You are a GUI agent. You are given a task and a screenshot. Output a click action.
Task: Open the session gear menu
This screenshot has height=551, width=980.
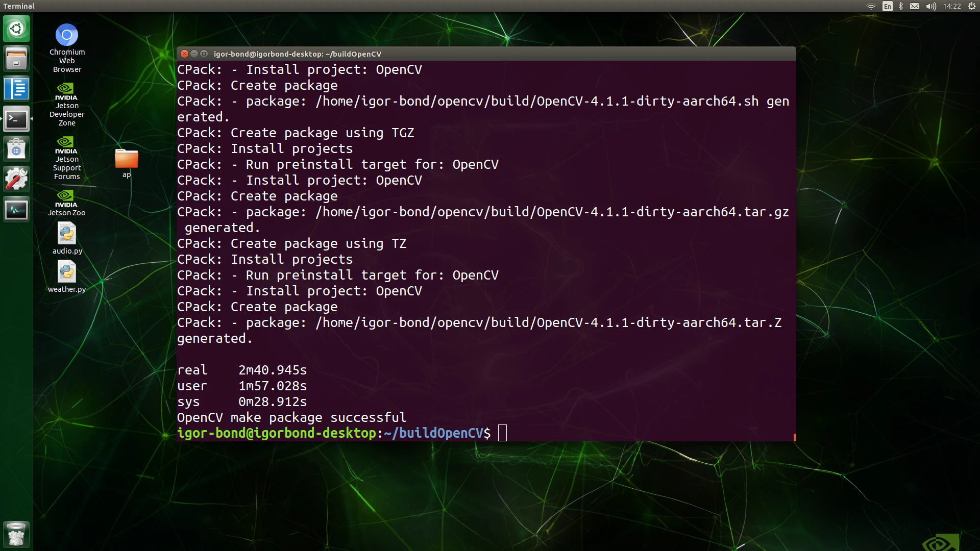tap(973, 7)
